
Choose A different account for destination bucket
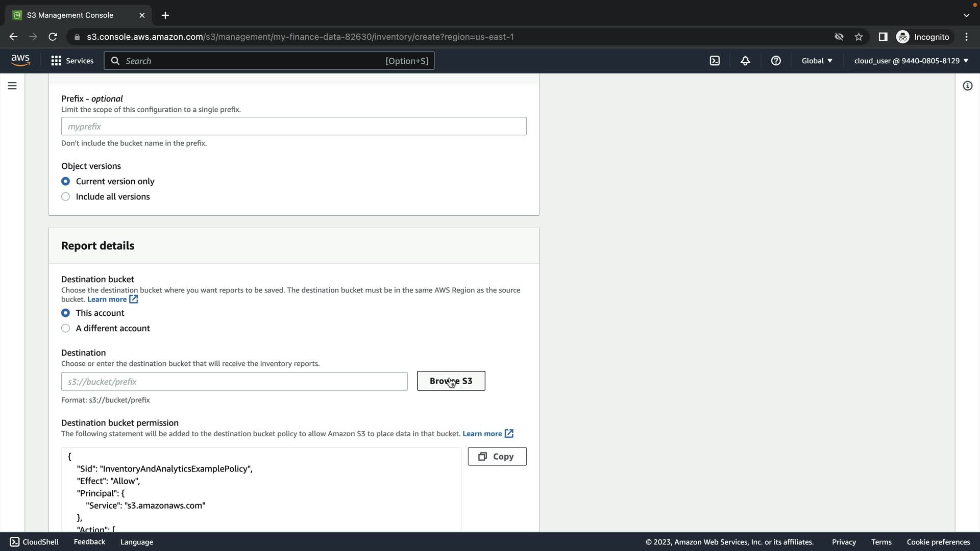coord(66,329)
